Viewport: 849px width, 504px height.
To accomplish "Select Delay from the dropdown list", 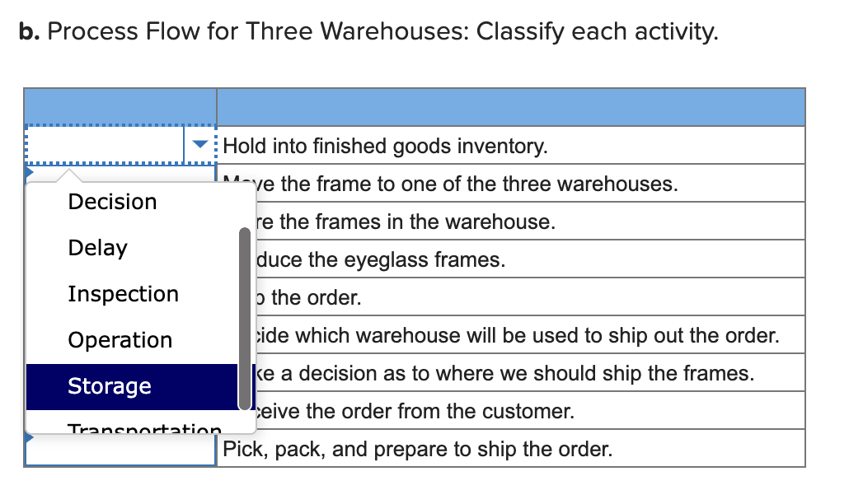I will click(97, 247).
